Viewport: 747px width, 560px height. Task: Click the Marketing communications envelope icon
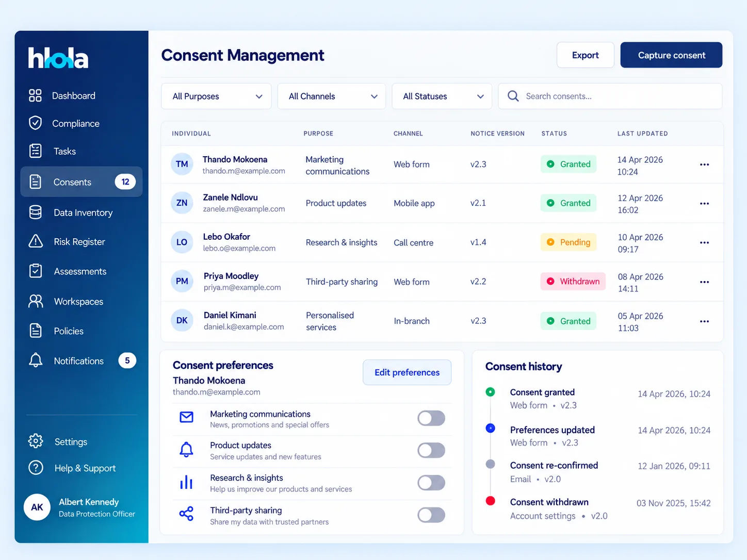(x=186, y=417)
